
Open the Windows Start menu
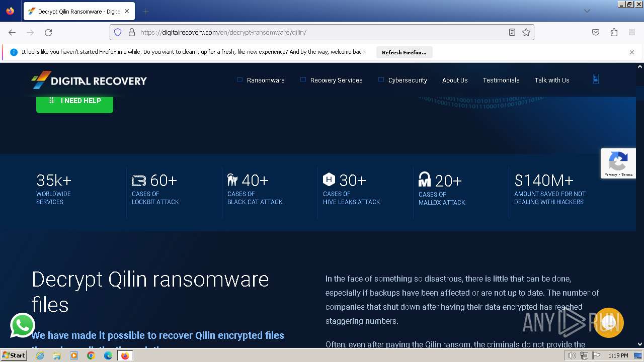click(x=14, y=355)
